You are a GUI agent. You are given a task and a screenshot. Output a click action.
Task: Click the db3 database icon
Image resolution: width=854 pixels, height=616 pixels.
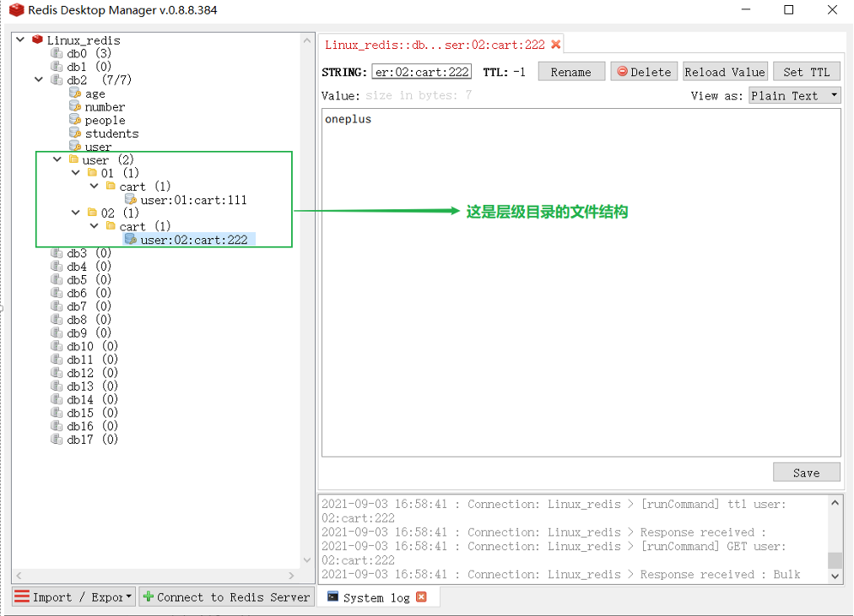56,252
